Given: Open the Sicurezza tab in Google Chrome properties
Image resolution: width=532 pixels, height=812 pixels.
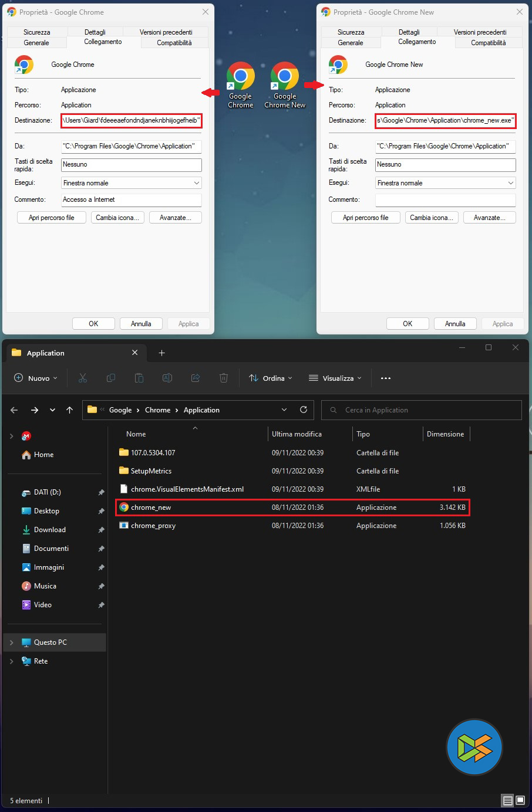Looking at the screenshot, I should pyautogui.click(x=36, y=32).
